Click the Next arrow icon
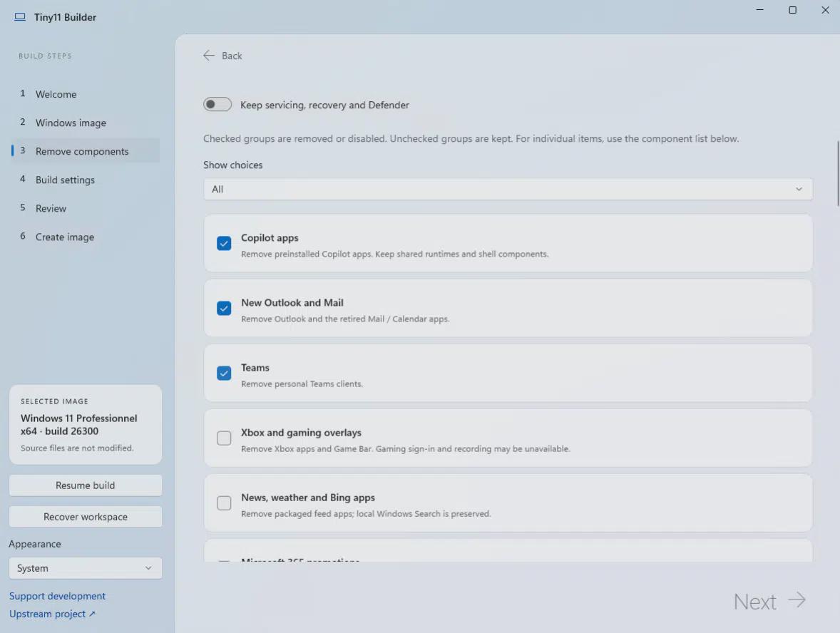840x633 pixels. tap(797, 600)
